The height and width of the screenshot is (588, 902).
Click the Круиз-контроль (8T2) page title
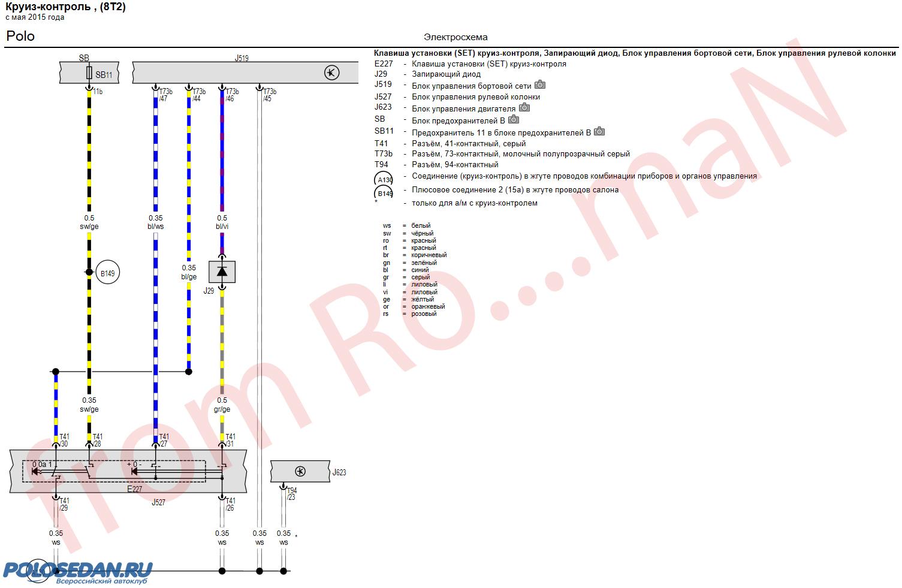66,7
